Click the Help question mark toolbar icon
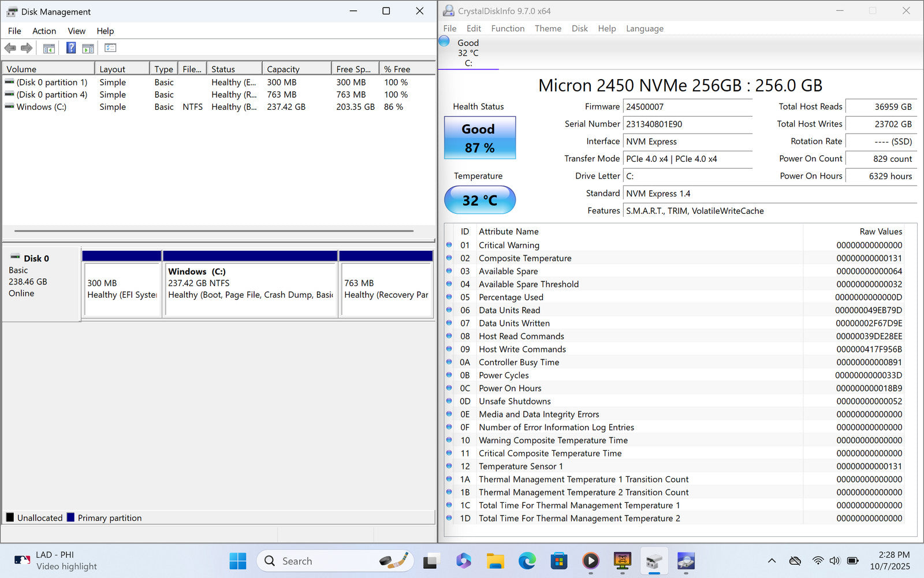 click(71, 48)
